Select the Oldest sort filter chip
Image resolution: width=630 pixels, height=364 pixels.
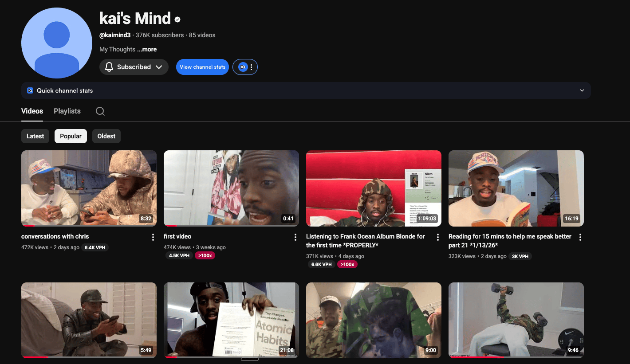coord(106,136)
